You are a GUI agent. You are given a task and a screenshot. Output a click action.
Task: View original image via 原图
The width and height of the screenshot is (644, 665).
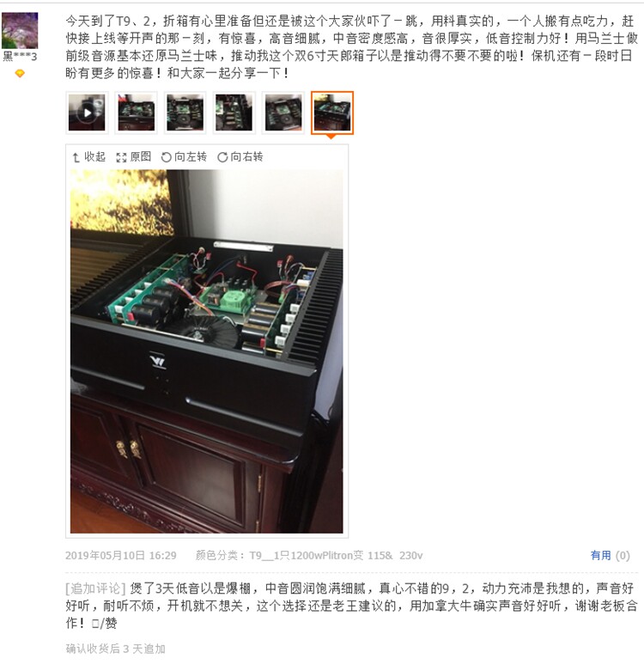click(x=134, y=157)
